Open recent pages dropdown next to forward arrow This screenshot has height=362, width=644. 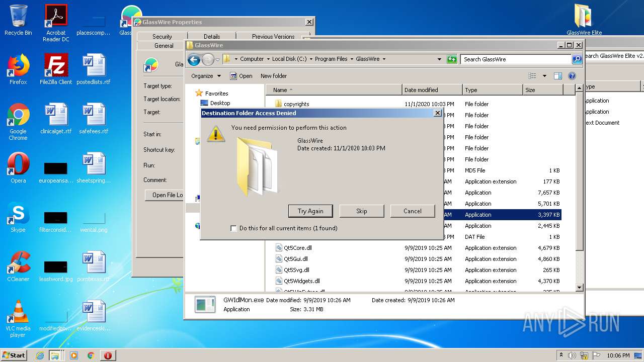coord(217,59)
